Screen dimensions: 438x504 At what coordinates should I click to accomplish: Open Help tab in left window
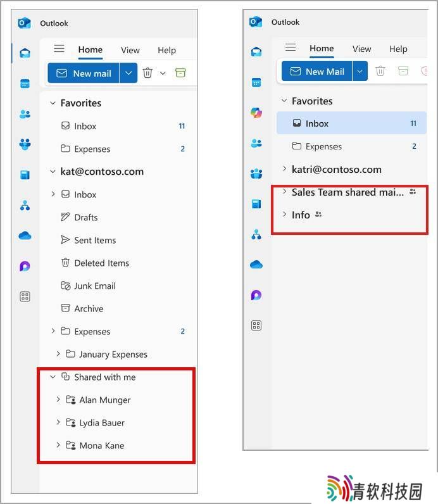tap(166, 51)
